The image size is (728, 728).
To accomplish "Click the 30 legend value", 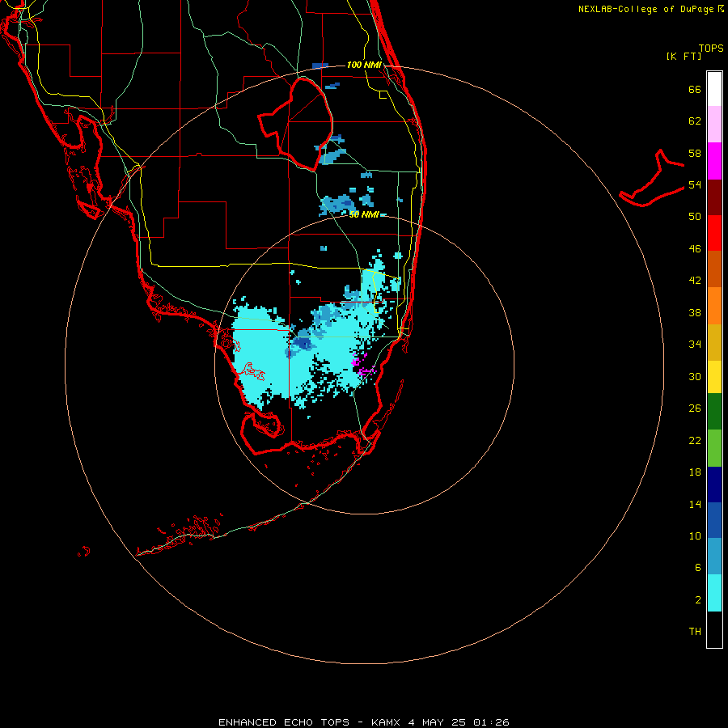I will click(x=695, y=376).
